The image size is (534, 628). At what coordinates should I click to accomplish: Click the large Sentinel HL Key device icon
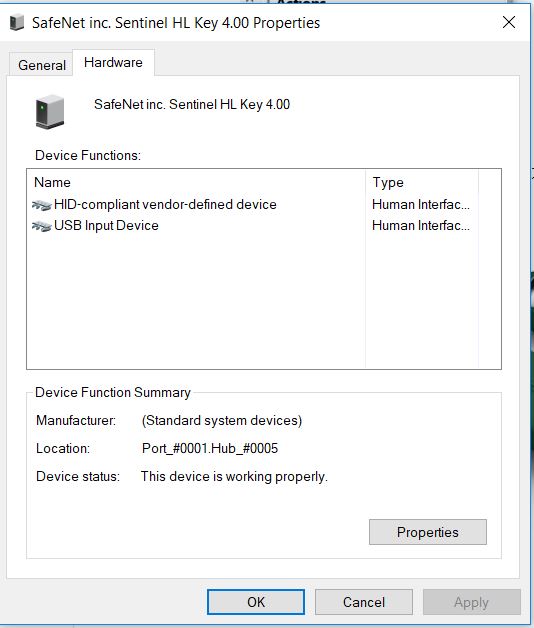click(50, 112)
